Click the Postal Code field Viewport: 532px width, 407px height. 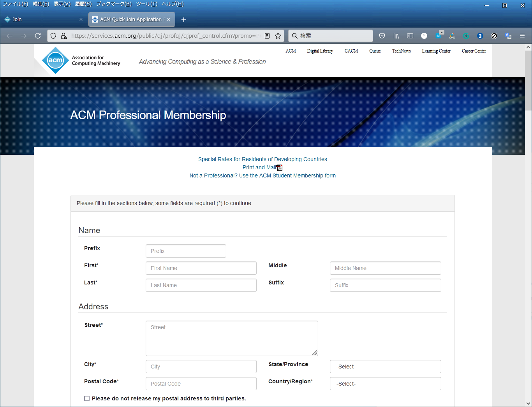coord(201,384)
